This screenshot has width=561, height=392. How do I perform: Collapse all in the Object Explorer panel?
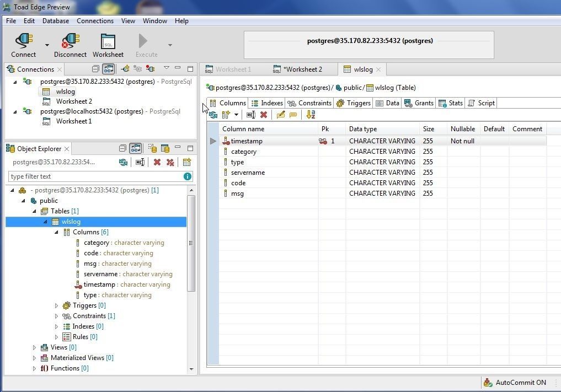(122, 148)
